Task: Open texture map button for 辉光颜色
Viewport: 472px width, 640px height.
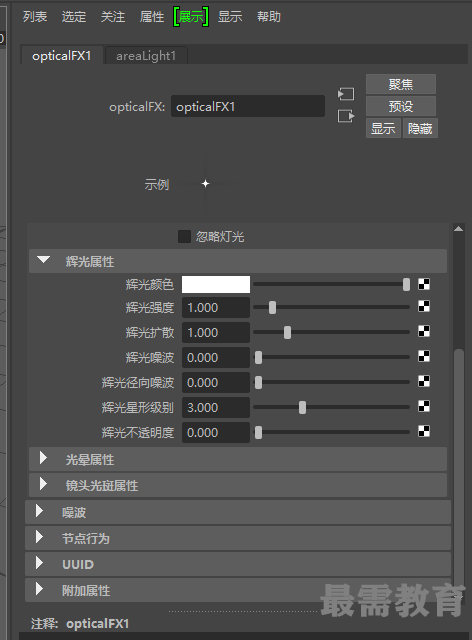Action: point(424,284)
